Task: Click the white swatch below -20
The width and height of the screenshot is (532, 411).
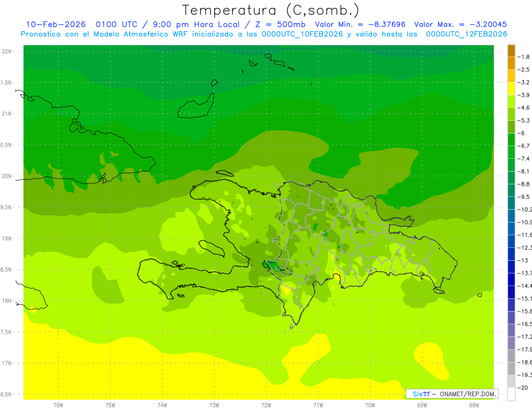Action: pos(511,395)
